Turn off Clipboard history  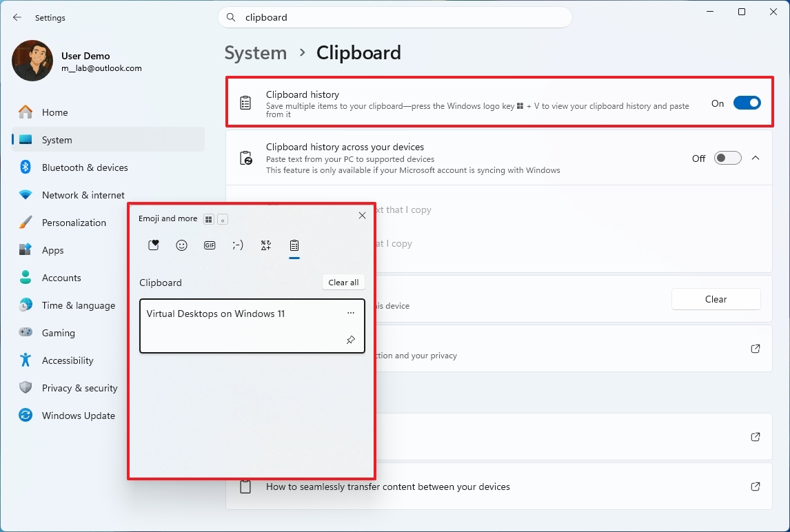pos(747,102)
